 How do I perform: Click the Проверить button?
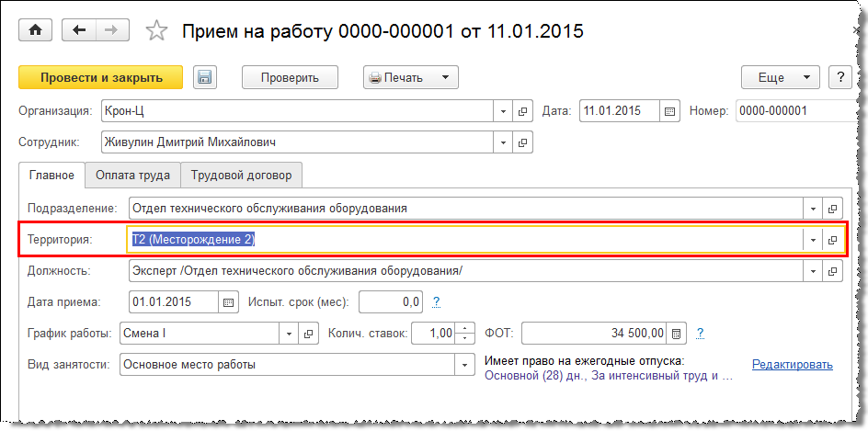290,77
